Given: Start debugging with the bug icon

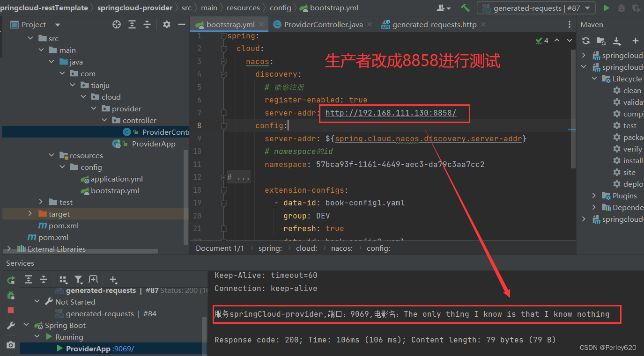Looking at the screenshot, I should pos(622,8).
